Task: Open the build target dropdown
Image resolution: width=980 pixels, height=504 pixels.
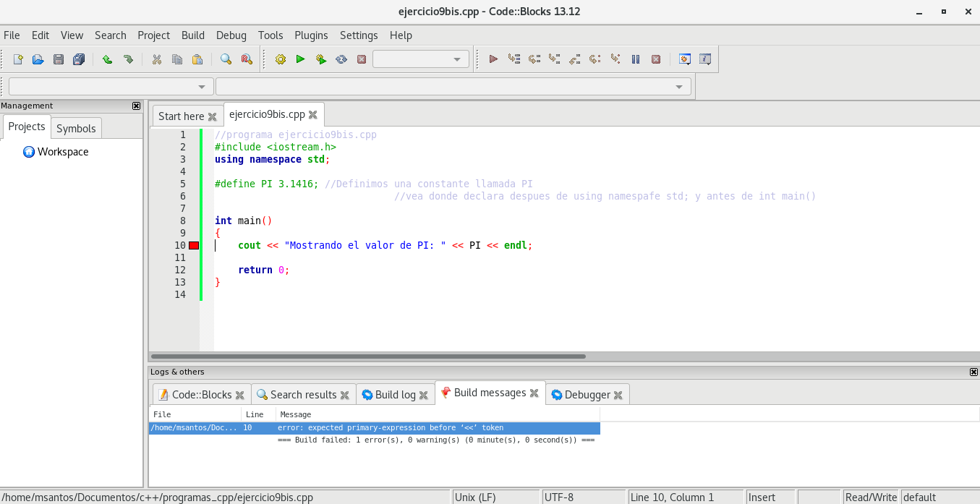Action: pos(421,59)
